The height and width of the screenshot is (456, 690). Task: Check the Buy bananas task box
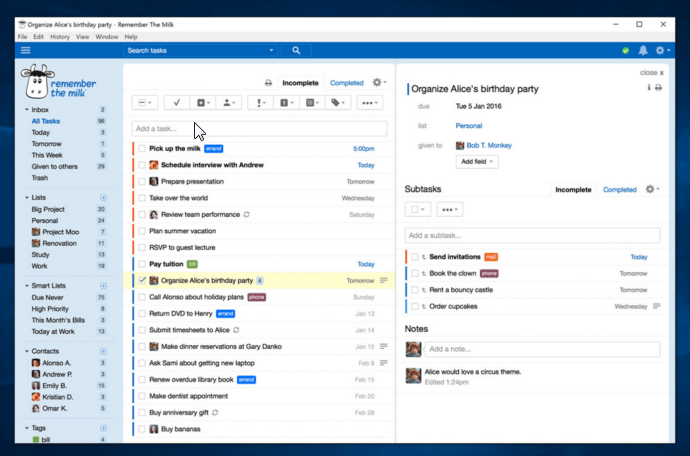(142, 429)
